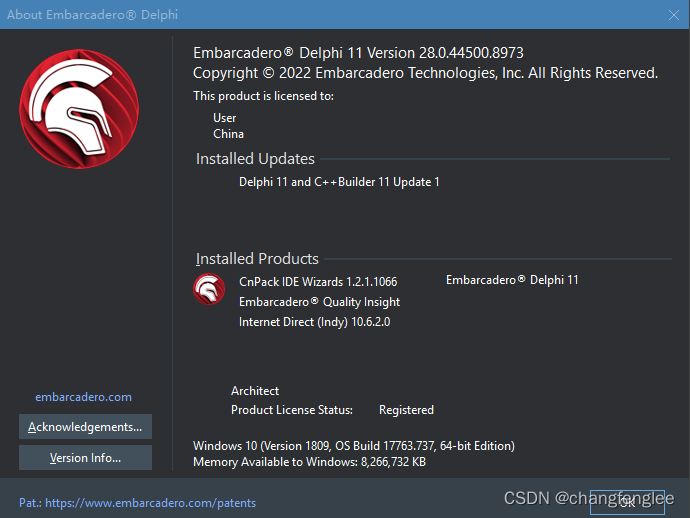This screenshot has height=518, width=690.
Task: Open the patents URL link
Action: point(150,503)
